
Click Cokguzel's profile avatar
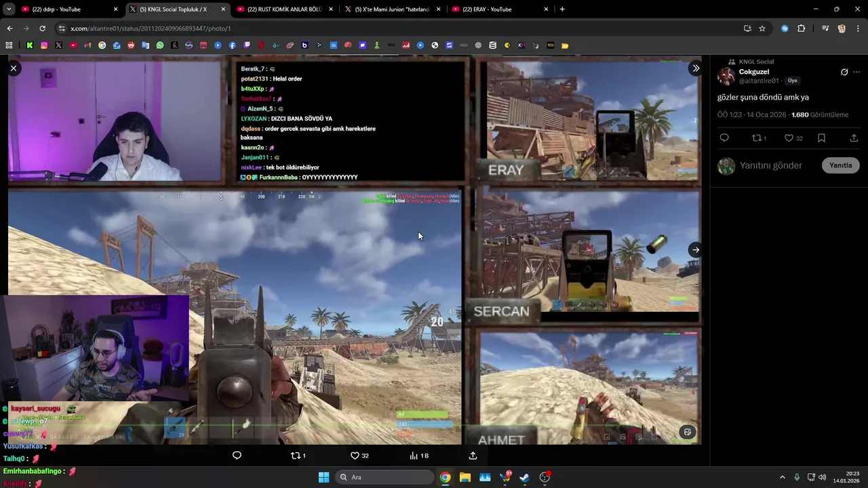[x=726, y=76]
